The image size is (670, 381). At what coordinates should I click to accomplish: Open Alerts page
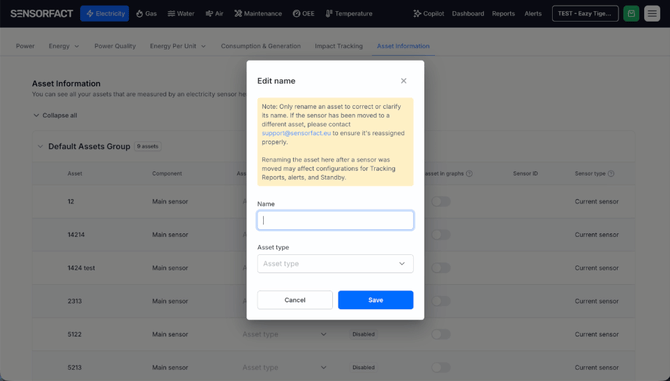(533, 14)
